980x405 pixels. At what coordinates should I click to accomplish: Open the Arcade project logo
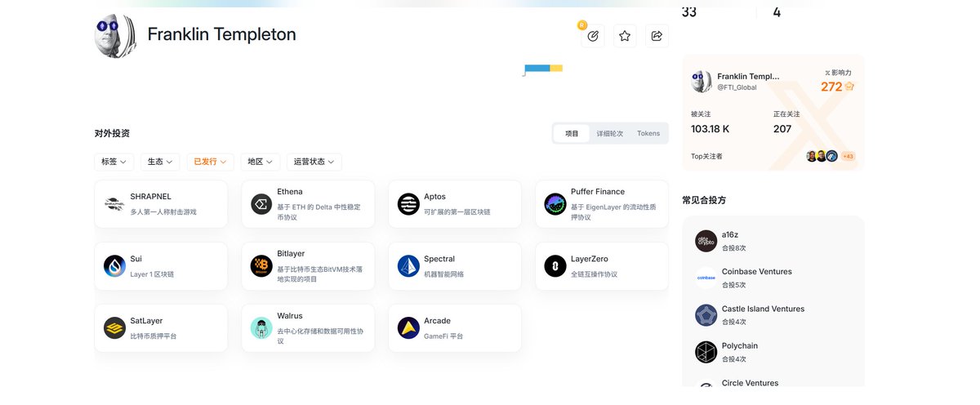pyautogui.click(x=408, y=328)
